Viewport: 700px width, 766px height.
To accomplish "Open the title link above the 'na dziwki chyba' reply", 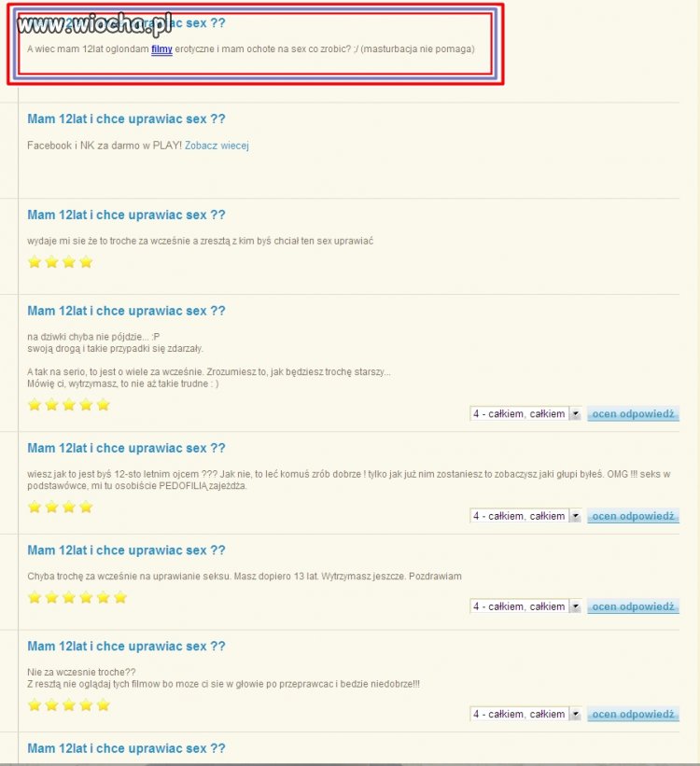I will click(x=126, y=312).
